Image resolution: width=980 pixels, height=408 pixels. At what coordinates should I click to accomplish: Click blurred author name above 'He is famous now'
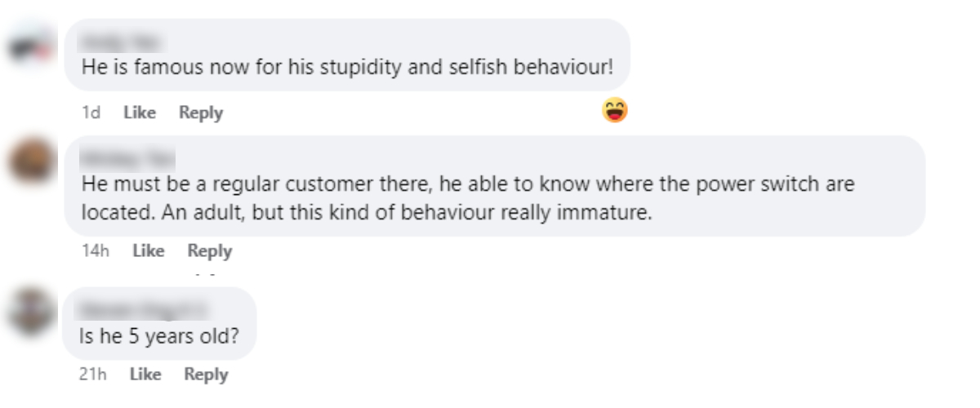click(x=120, y=39)
